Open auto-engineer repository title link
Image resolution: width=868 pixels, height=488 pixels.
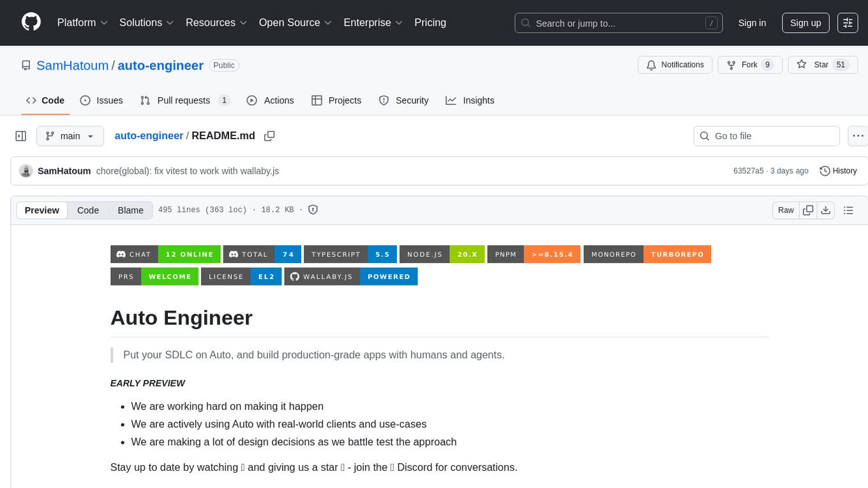pos(161,65)
